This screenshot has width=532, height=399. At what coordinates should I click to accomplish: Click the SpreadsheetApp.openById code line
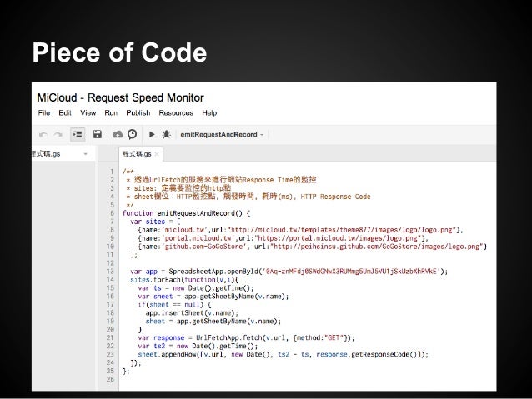tap(289, 272)
